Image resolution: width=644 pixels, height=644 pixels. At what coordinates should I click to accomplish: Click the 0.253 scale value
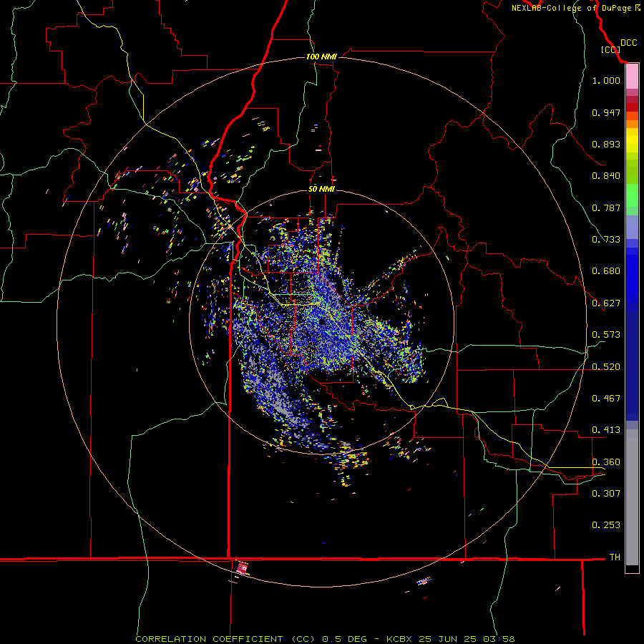[606, 525]
